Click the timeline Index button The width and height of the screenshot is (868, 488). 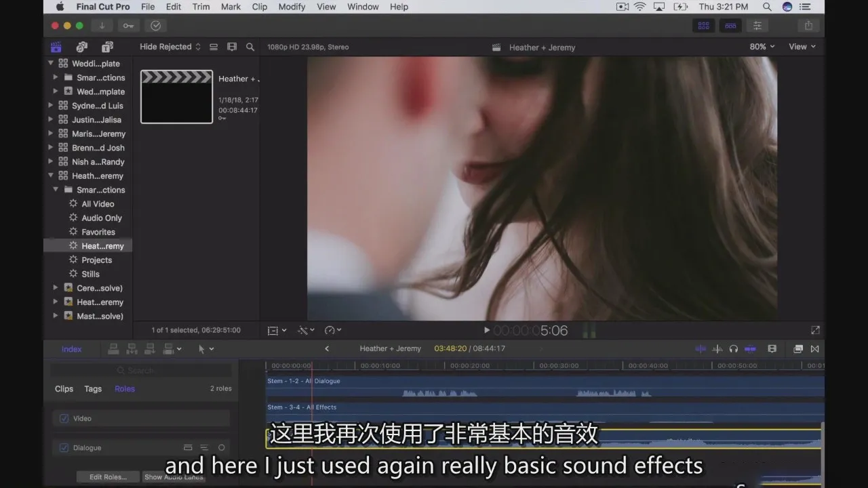click(71, 349)
